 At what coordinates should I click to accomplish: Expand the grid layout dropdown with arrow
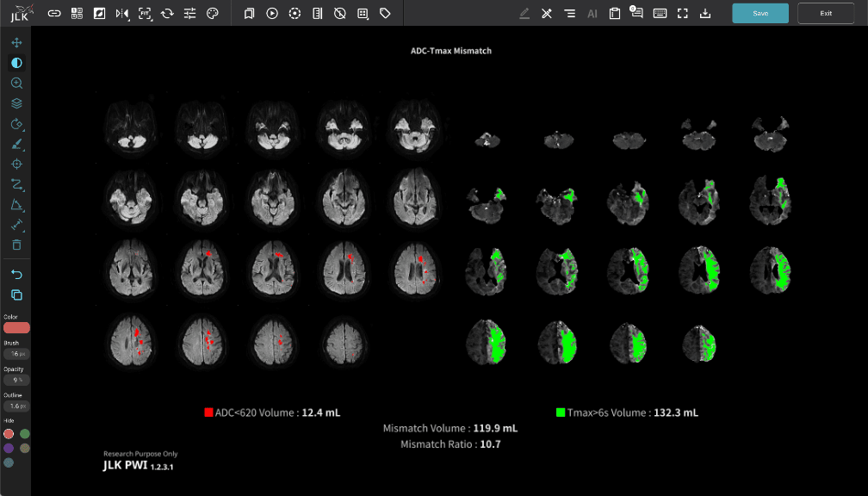[363, 14]
